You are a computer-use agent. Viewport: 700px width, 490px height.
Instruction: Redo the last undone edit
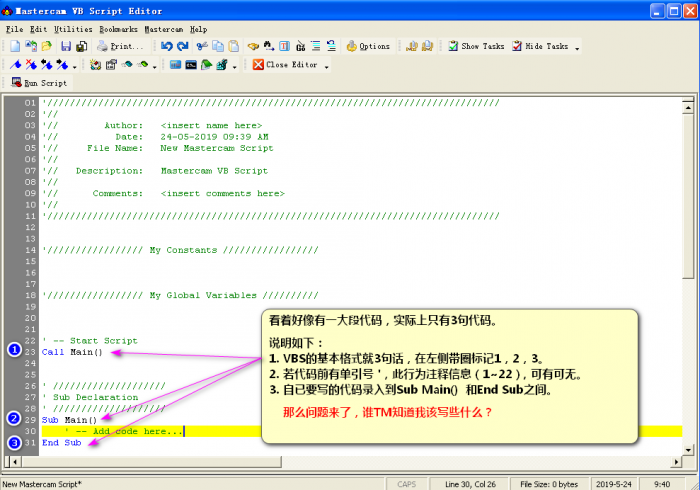click(183, 46)
